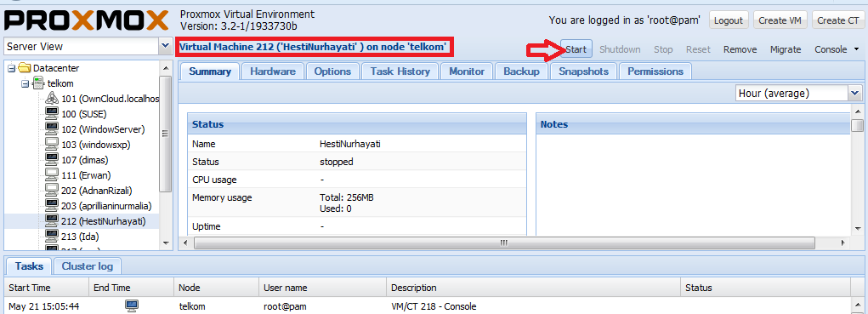The image size is (868, 314).
Task: Click the OwnCloud container icon for 101
Action: click(x=52, y=99)
